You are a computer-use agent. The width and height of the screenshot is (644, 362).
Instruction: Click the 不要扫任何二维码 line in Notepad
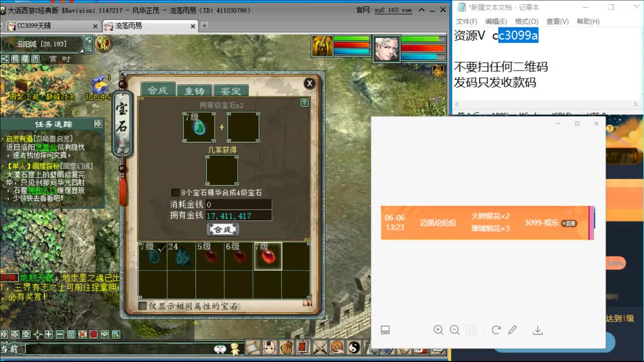[501, 66]
